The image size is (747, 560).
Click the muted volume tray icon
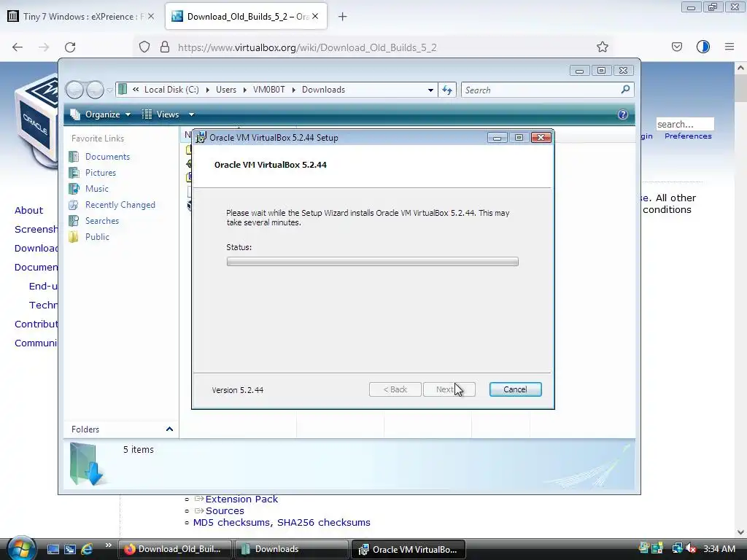(x=690, y=549)
